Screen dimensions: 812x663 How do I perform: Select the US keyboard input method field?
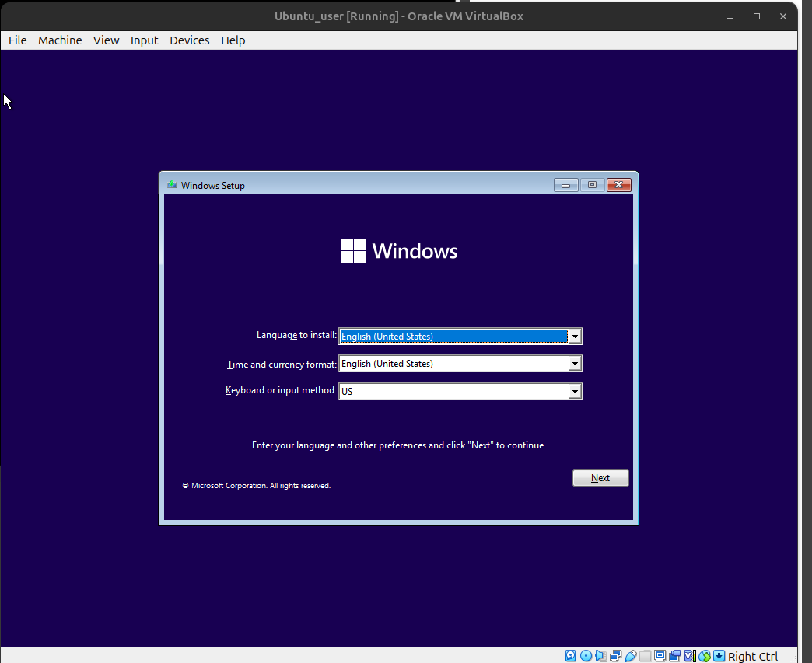(460, 391)
